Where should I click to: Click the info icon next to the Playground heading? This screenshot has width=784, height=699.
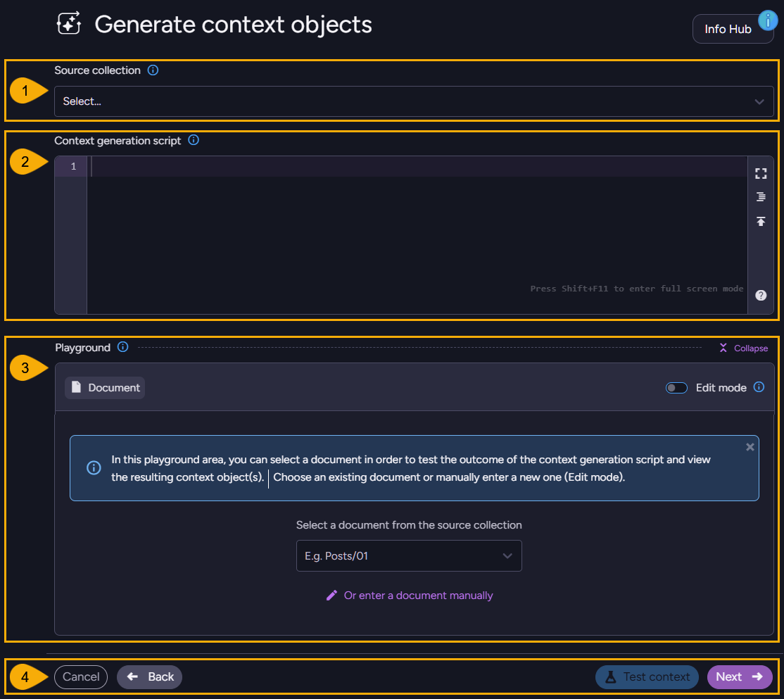(x=122, y=347)
